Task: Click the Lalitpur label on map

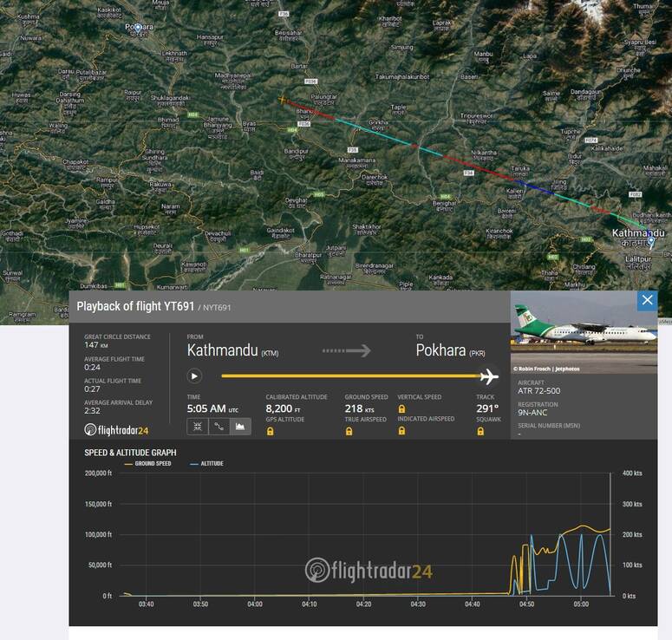Action: [x=638, y=259]
